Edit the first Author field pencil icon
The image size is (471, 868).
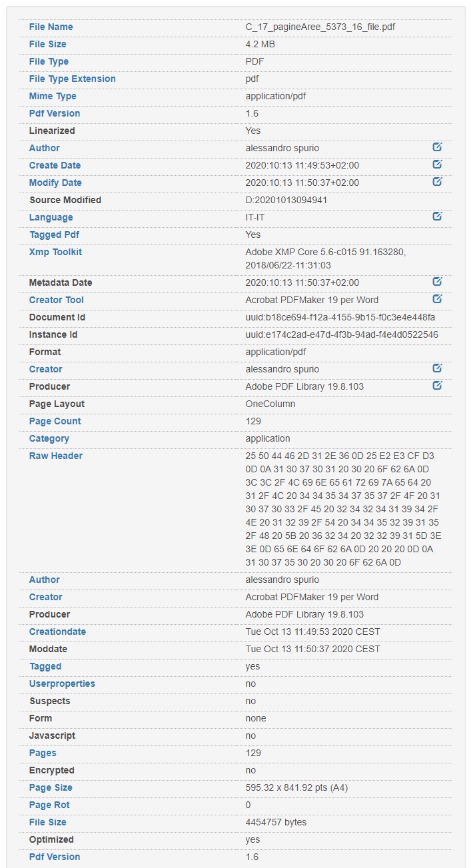point(437,147)
